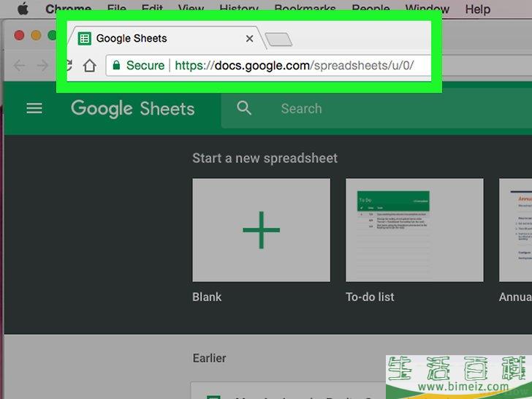Open the Bookmarks menu

[x=305, y=9]
